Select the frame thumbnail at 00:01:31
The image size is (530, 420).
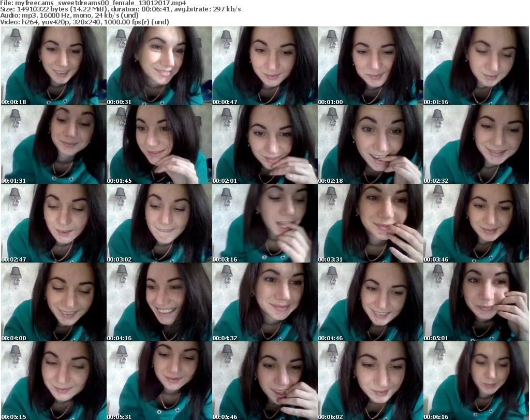54,144
